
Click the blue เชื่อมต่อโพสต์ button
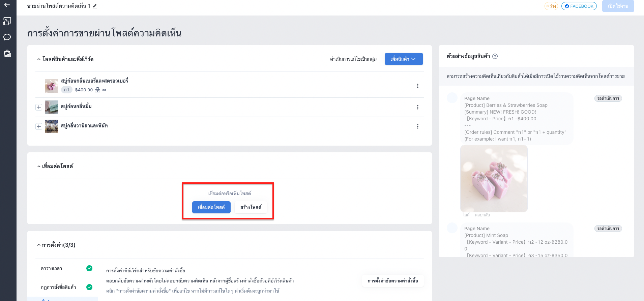[211, 207]
